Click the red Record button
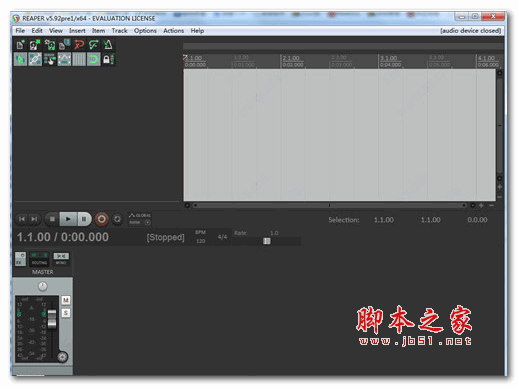Image resolution: width=518 pixels, height=387 pixels. tap(102, 219)
